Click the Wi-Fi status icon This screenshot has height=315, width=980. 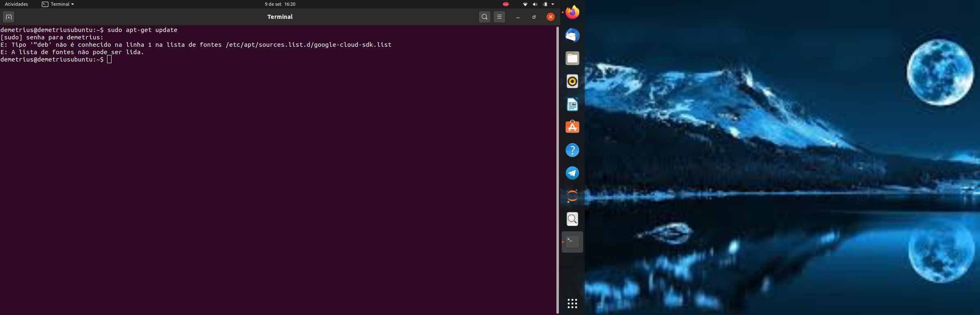click(525, 4)
